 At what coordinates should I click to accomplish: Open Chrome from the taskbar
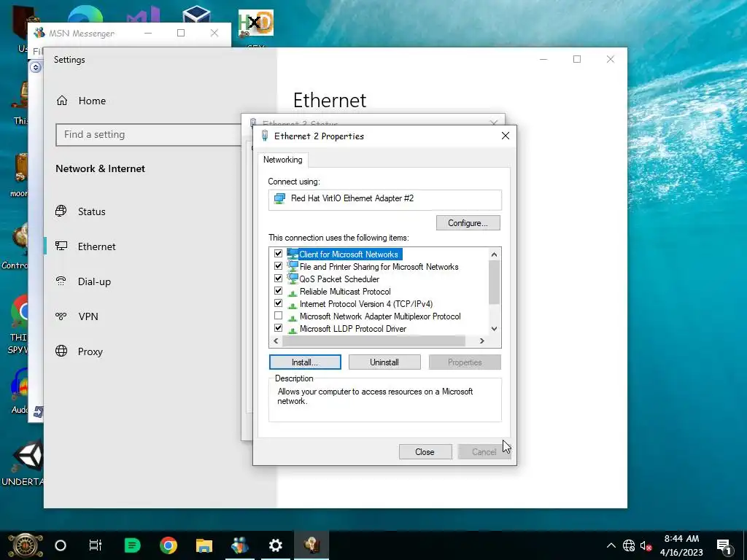[x=169, y=545]
